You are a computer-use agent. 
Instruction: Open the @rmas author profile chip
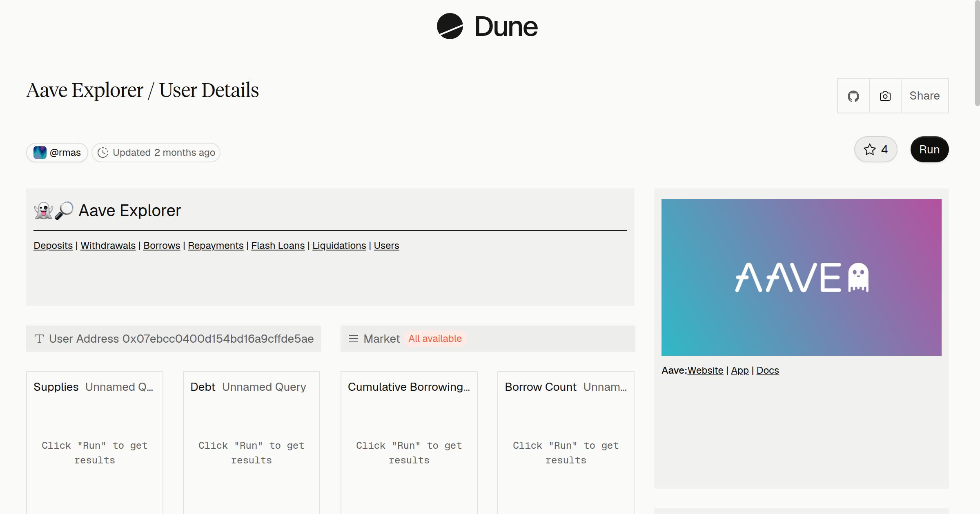(x=57, y=153)
